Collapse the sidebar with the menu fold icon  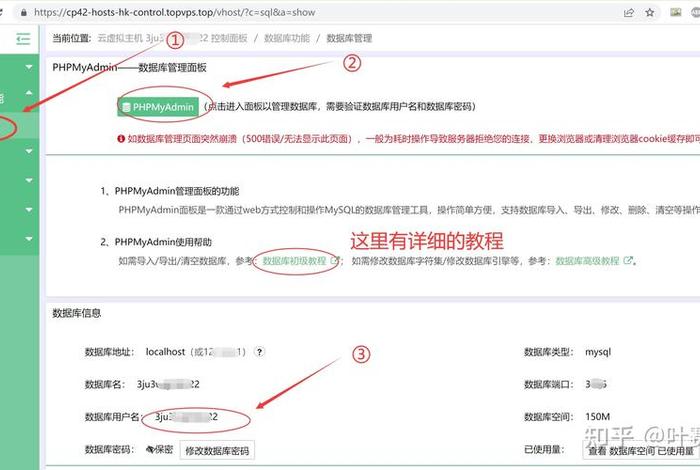23,39
